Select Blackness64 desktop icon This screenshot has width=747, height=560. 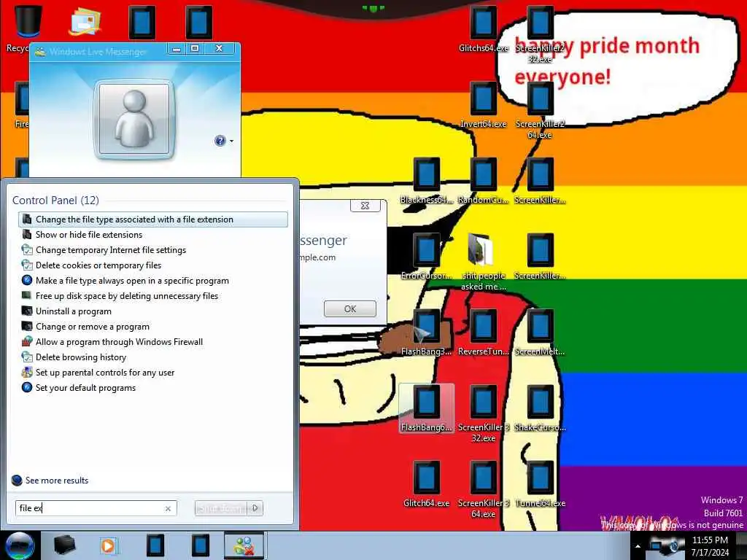[426, 181]
